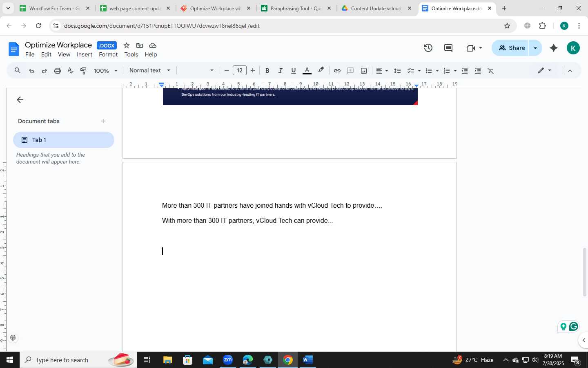Open the View menu

tap(64, 55)
